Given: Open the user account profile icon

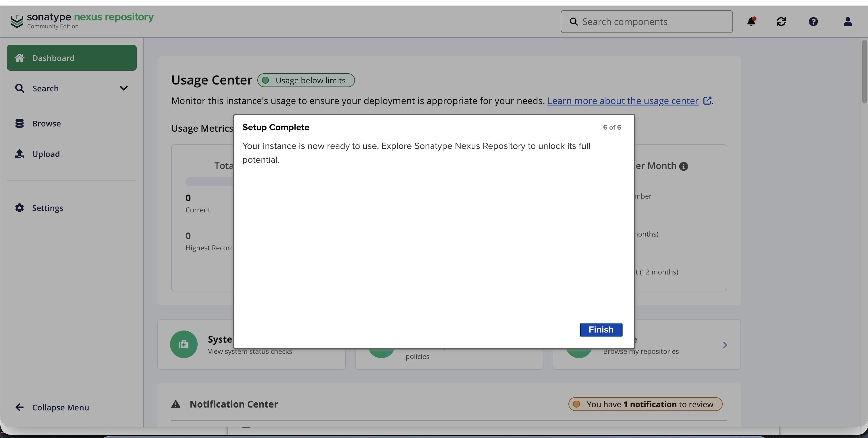Looking at the screenshot, I should (x=847, y=22).
